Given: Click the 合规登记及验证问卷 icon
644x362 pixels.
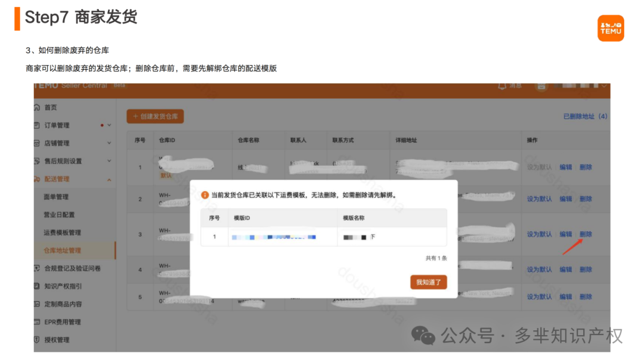Looking at the screenshot, I should coord(37,268).
